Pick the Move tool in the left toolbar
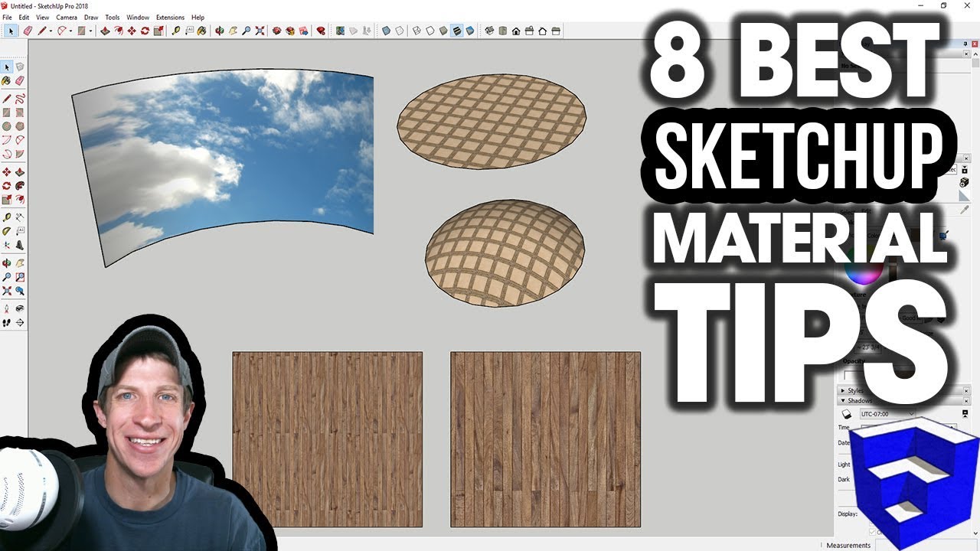 coord(7,172)
